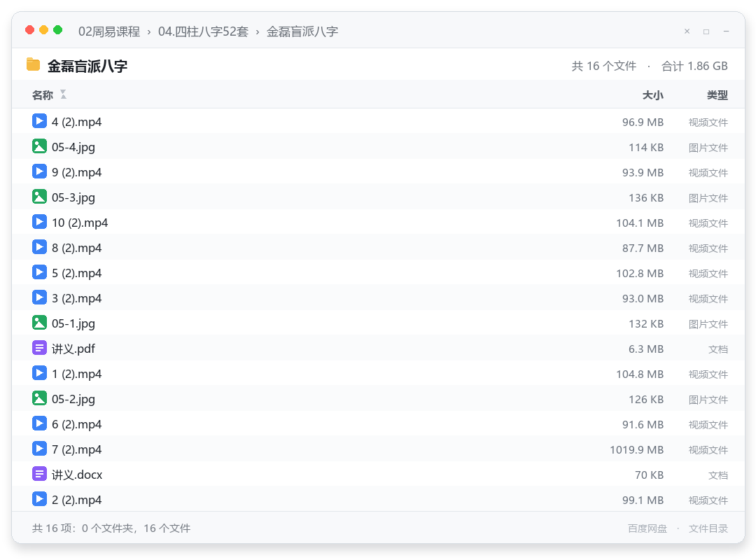
Task: Select the file name 6 (2).mp4
Action: [x=77, y=424]
